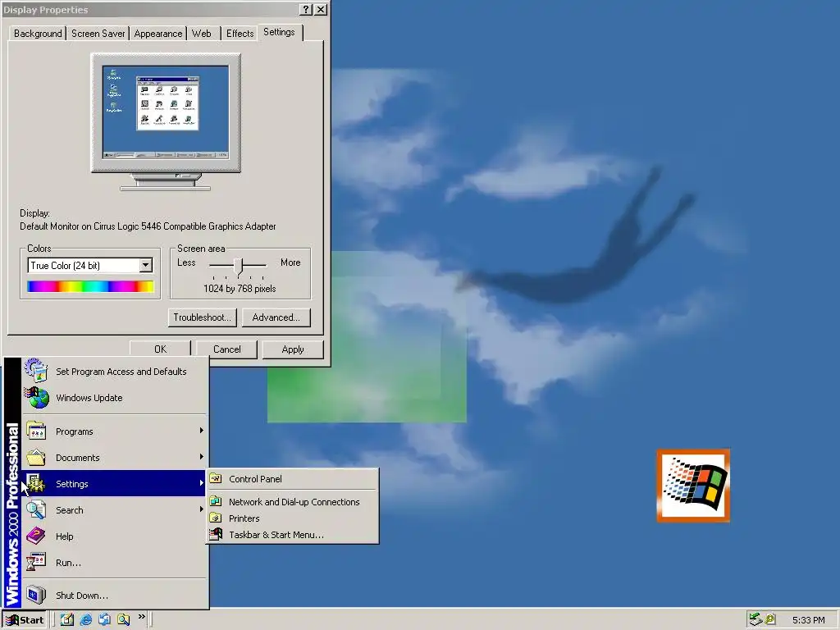Open the Printers folder icon
840x630 pixels.
click(216, 518)
